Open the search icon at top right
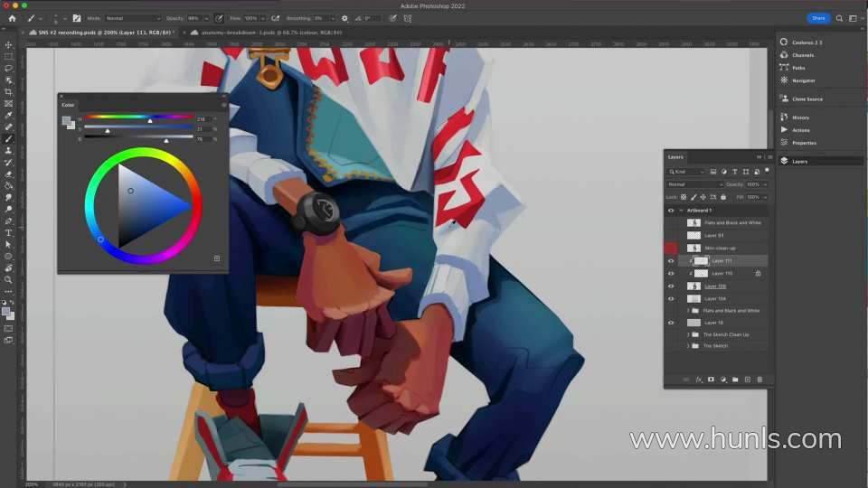868x488 pixels. click(839, 18)
